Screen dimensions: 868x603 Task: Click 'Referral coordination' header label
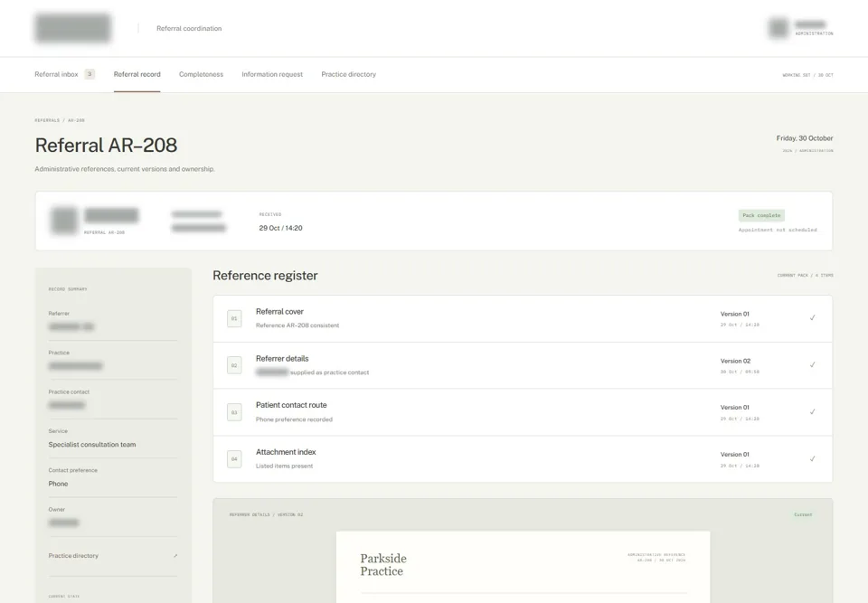click(189, 28)
